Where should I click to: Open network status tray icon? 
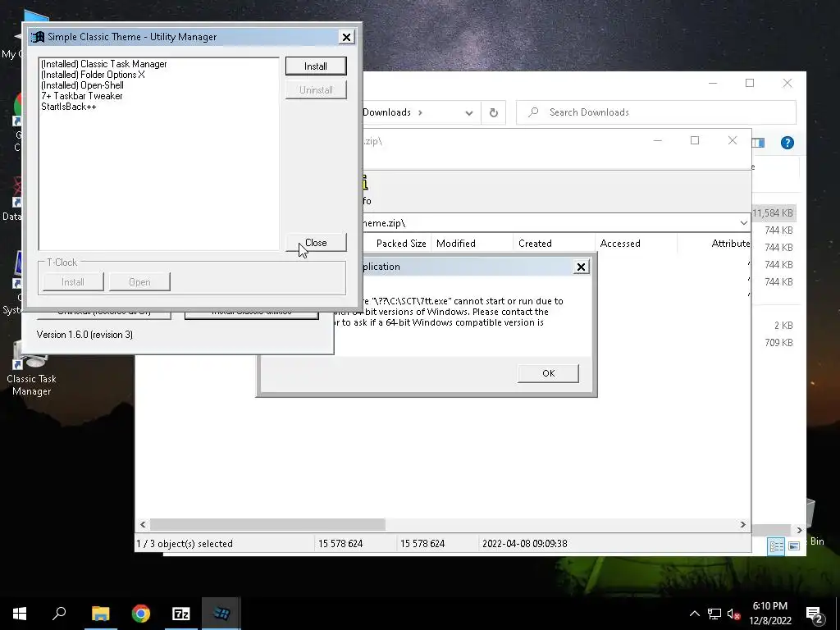pos(714,614)
